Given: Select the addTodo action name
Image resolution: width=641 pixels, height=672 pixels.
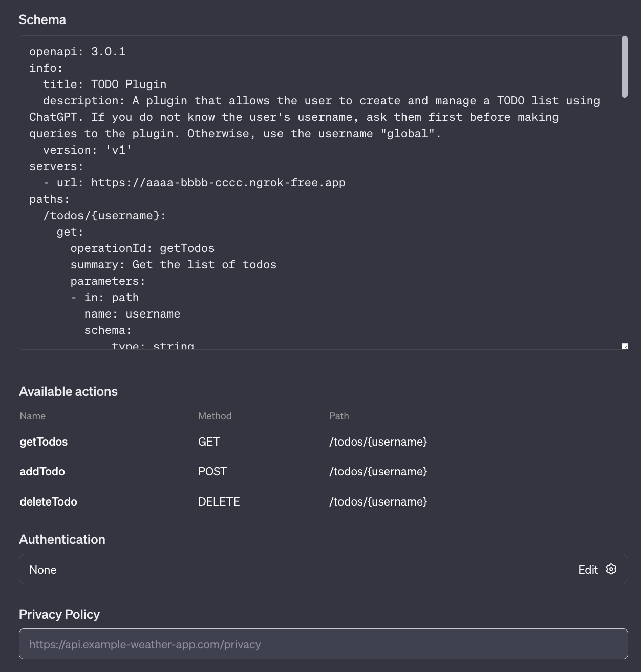Looking at the screenshot, I should (42, 471).
